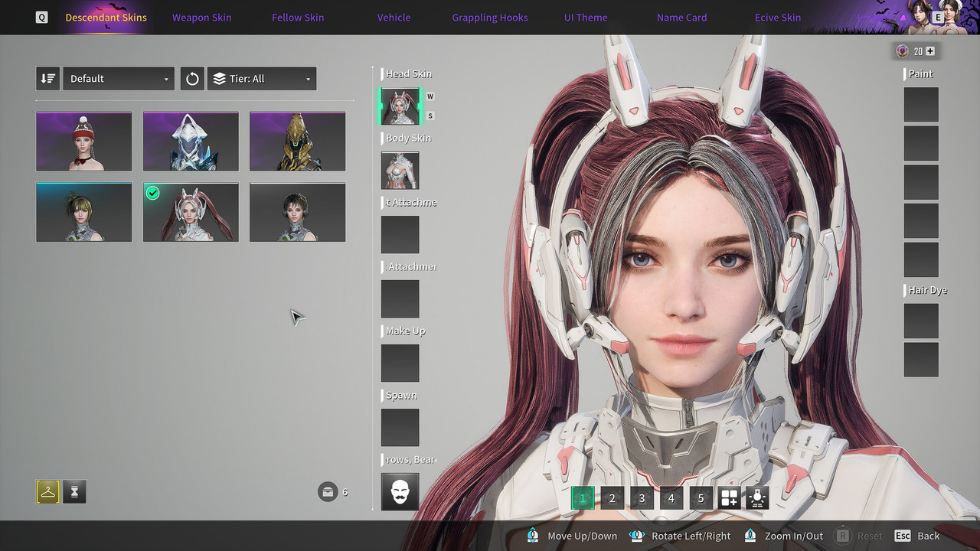Switch to Vehicle tab
The height and width of the screenshot is (551, 980).
pos(394,18)
